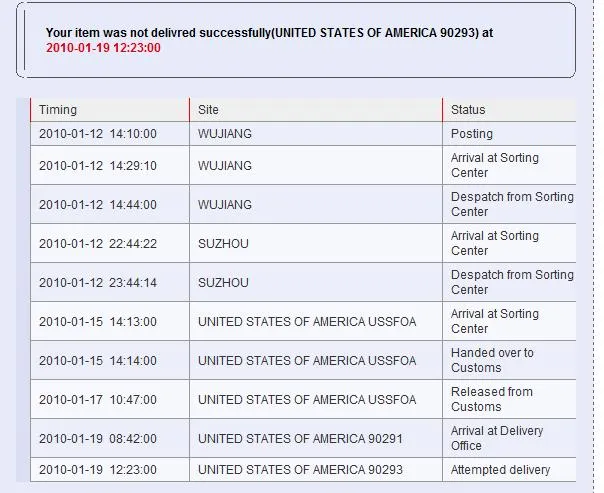Click the Arrival at Delivery Office status
Image resolution: width=604 pixels, height=493 pixels.
point(497,438)
